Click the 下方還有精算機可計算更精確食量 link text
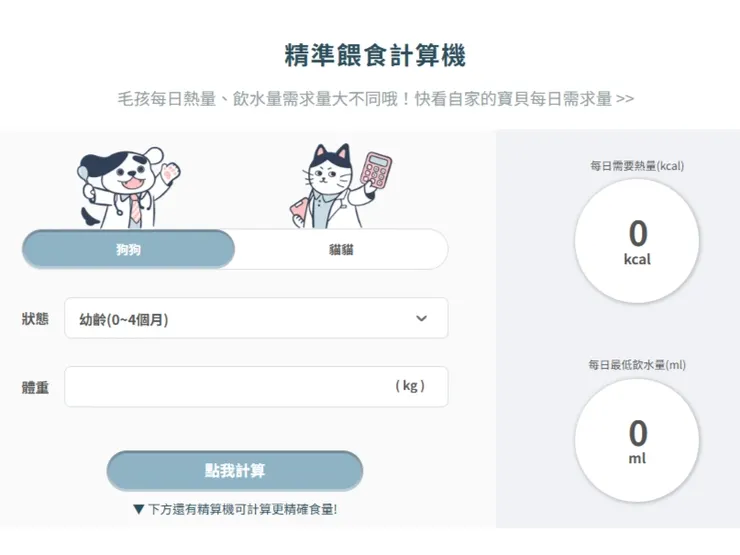 pos(243,509)
